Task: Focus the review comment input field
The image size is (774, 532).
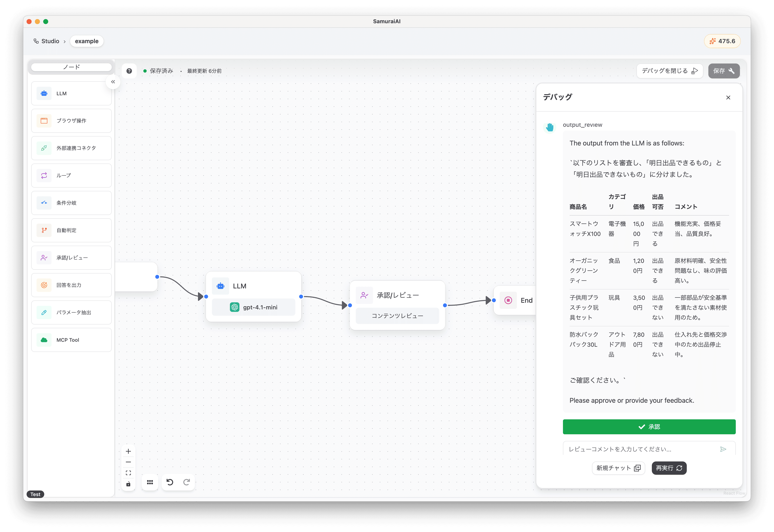Action: pyautogui.click(x=641, y=449)
